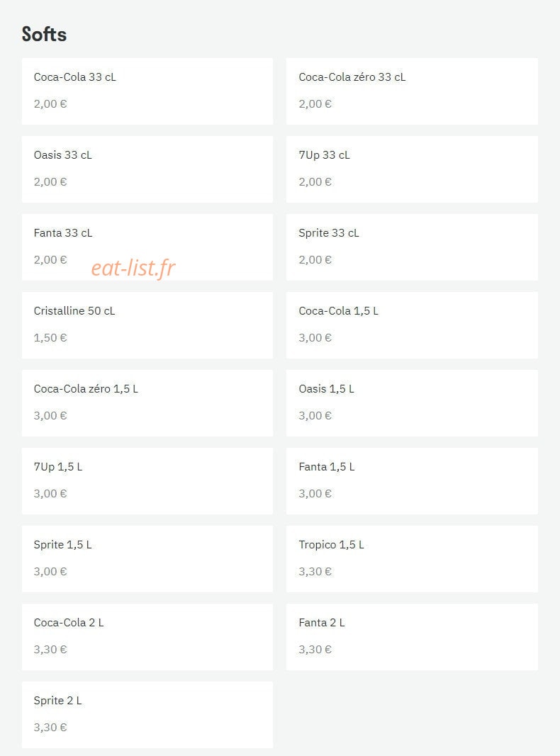Open the Oasis 1,5 L card

412,403
